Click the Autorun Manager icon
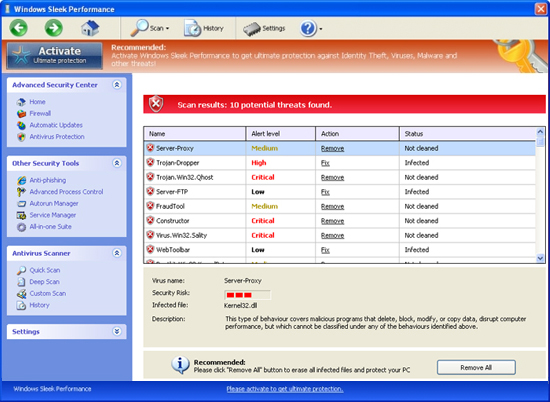The height and width of the screenshot is (402, 550). pyautogui.click(x=21, y=203)
